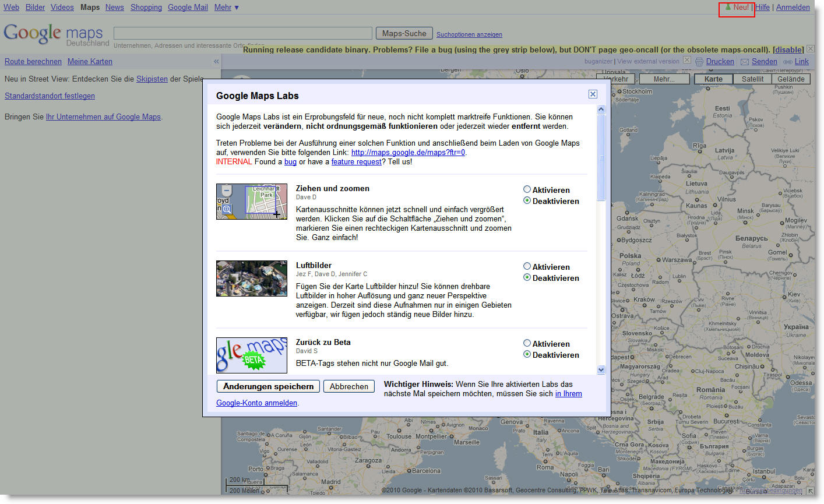Select Deaktivieren for Zurück zu Beta
This screenshot has width=824, height=504.
point(527,354)
